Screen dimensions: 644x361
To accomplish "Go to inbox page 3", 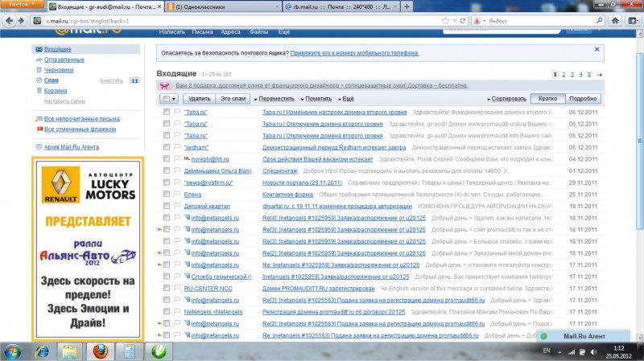I will click(572, 75).
